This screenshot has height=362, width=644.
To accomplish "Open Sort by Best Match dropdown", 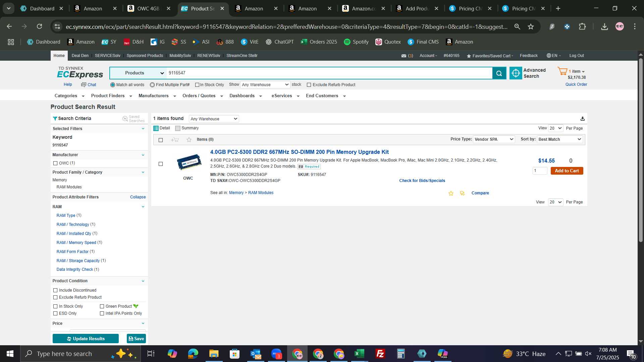I will [x=560, y=139].
